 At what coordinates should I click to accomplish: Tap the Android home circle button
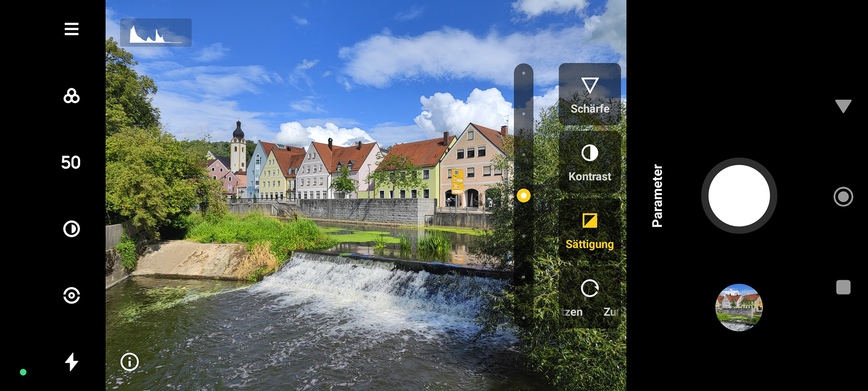[843, 197]
